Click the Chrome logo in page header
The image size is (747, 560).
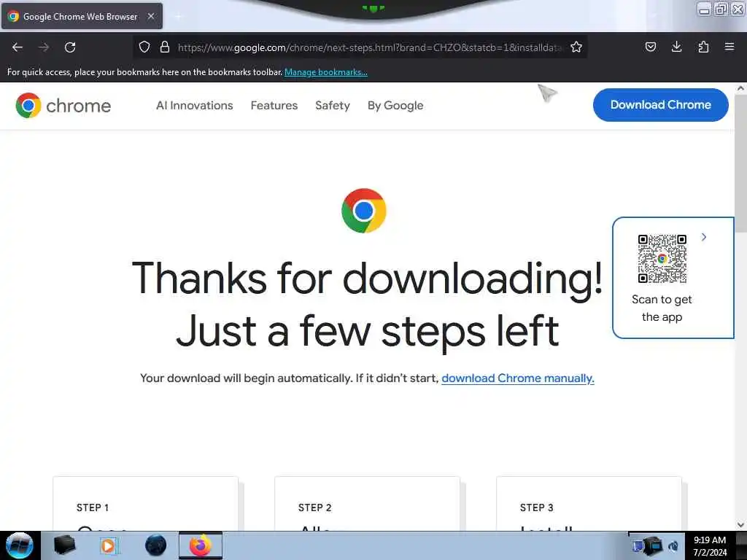click(63, 105)
